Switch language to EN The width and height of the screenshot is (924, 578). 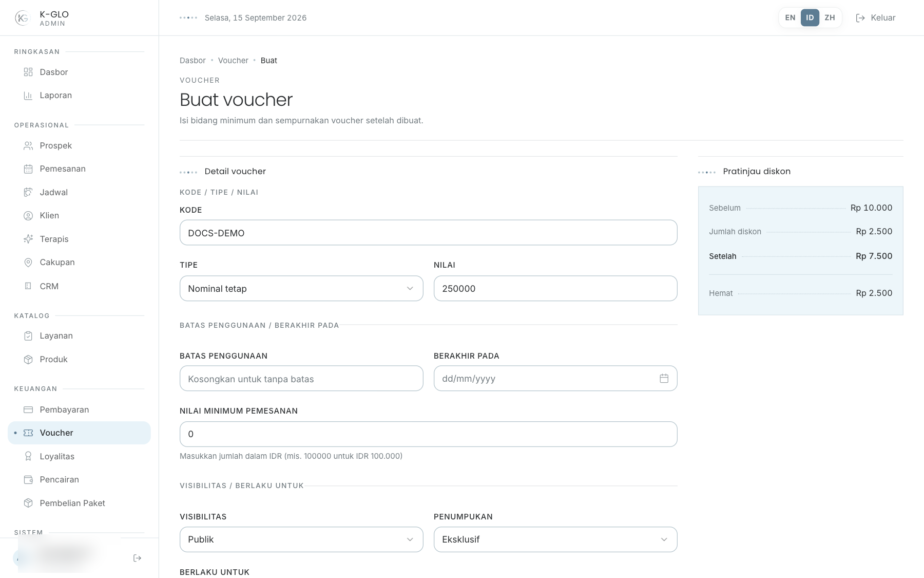(x=790, y=17)
